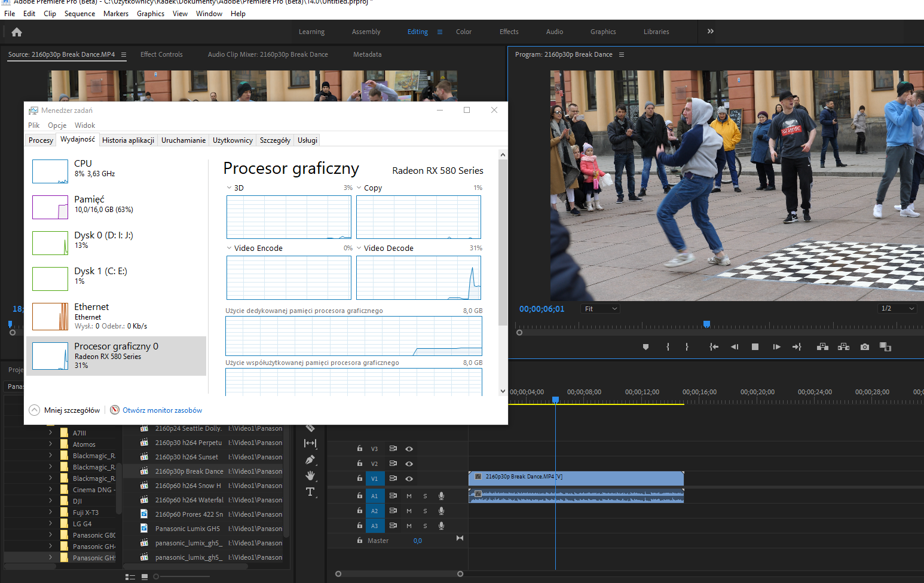Switch to the Wydajność tab in Task Manager
The width and height of the screenshot is (924, 583).
coord(77,140)
